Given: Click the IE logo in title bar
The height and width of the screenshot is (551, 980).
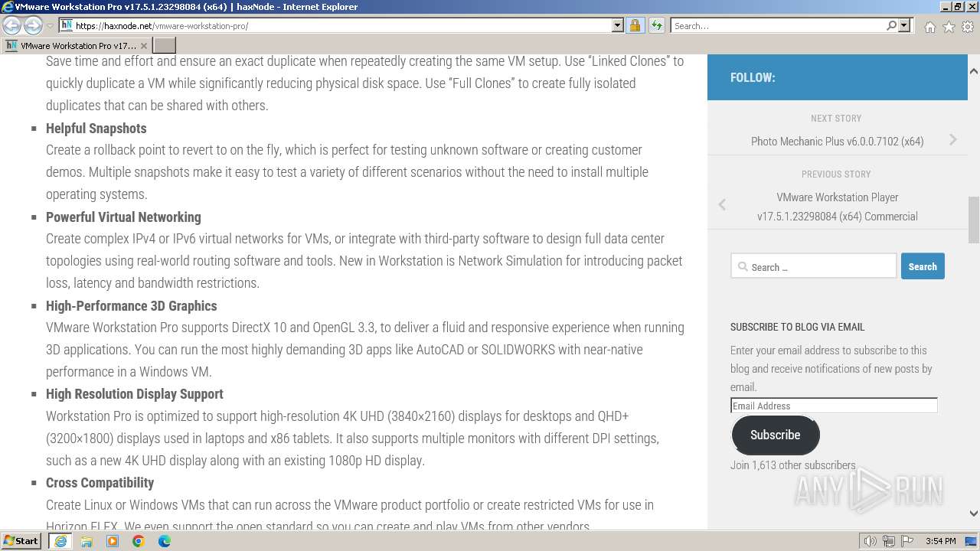Looking at the screenshot, I should click(8, 7).
